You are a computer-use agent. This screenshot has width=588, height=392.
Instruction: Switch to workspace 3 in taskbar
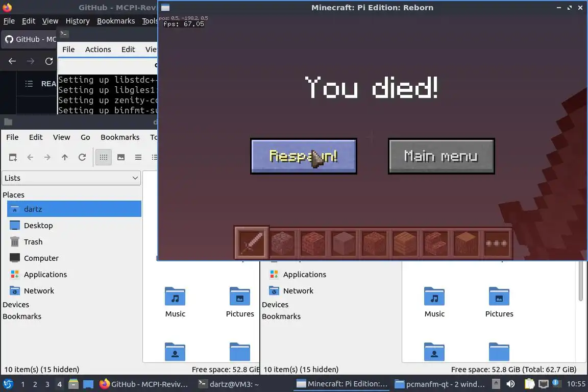tap(47, 384)
